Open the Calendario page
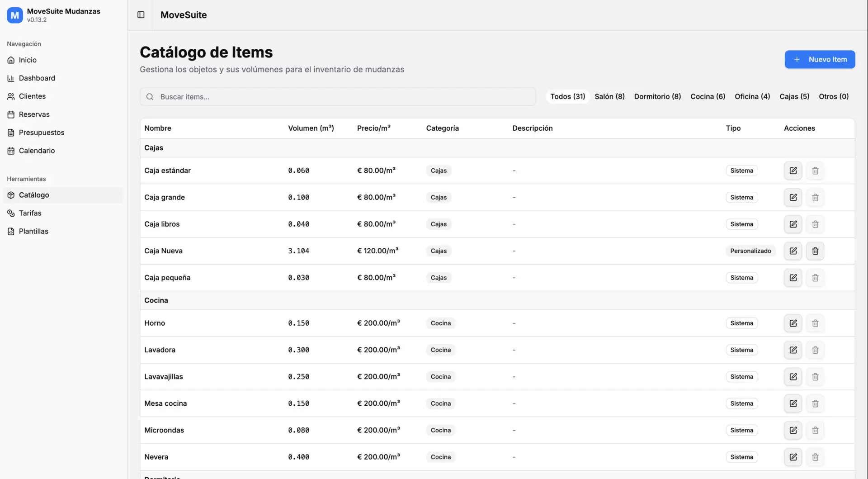 point(37,151)
